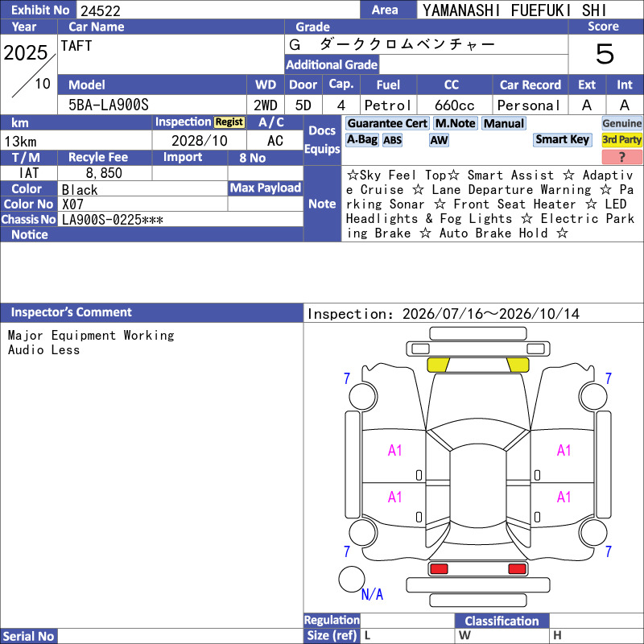This screenshot has height=644, width=644.
Task: Click the inspection period 2026/07/16～2026/10/14
Action: pos(491,314)
